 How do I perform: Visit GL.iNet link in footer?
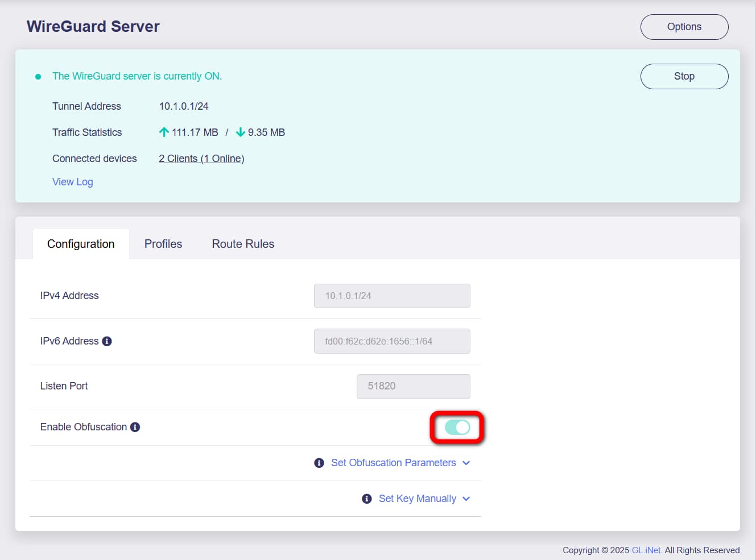[647, 550]
